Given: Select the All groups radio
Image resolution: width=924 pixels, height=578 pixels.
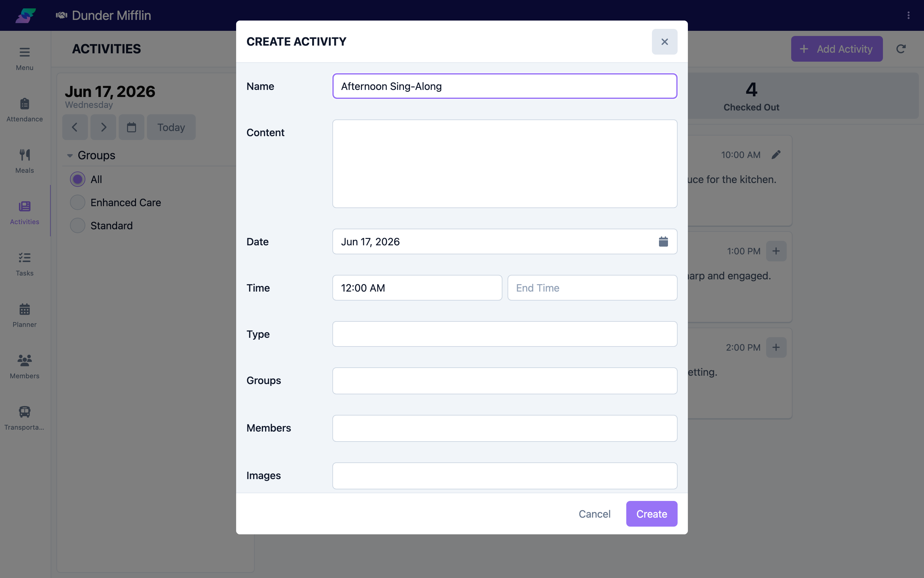Looking at the screenshot, I should (78, 179).
